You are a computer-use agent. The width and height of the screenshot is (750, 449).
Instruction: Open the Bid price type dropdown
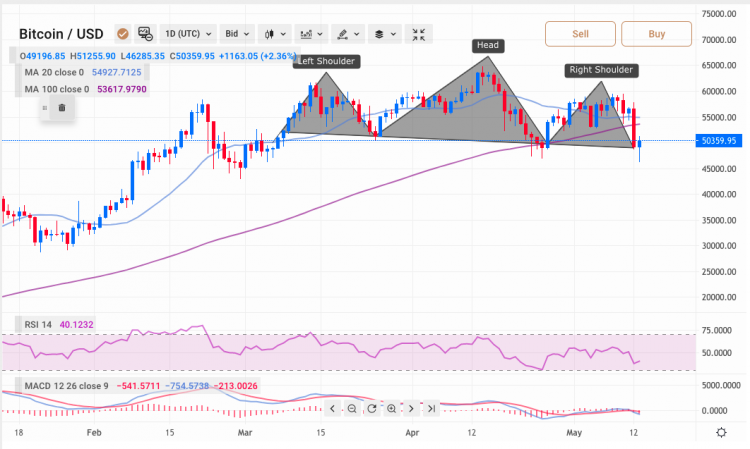pyautogui.click(x=237, y=34)
